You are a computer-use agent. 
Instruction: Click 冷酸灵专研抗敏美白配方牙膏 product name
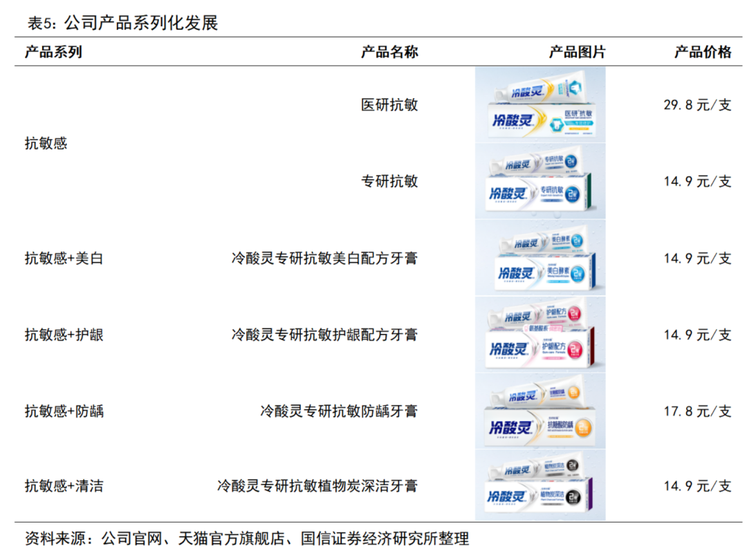point(324,258)
